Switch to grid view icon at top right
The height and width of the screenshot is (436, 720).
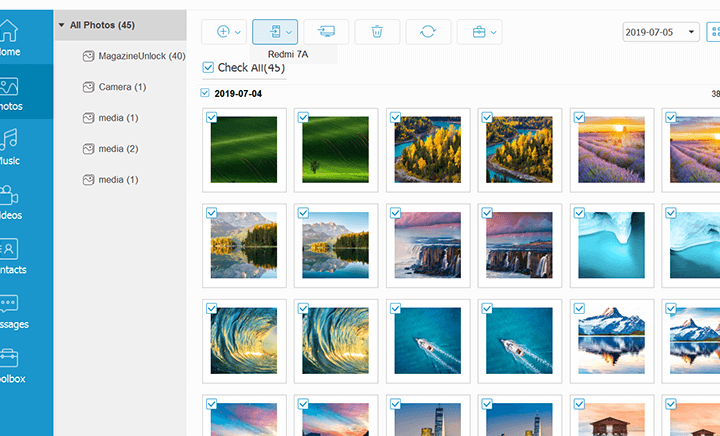714,32
